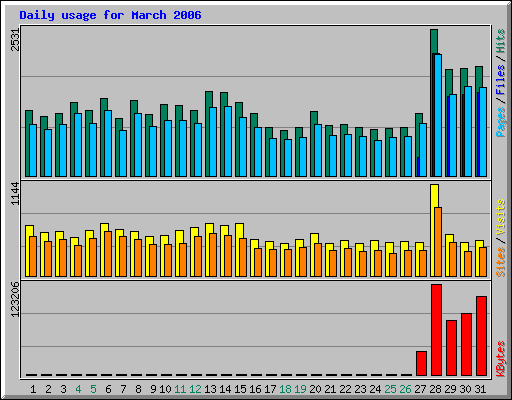This screenshot has width=512, height=400.
Task: Click the 2531 hits axis value
Action: 15,40
